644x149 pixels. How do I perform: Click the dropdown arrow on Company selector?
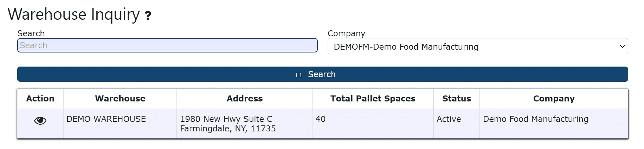point(622,46)
